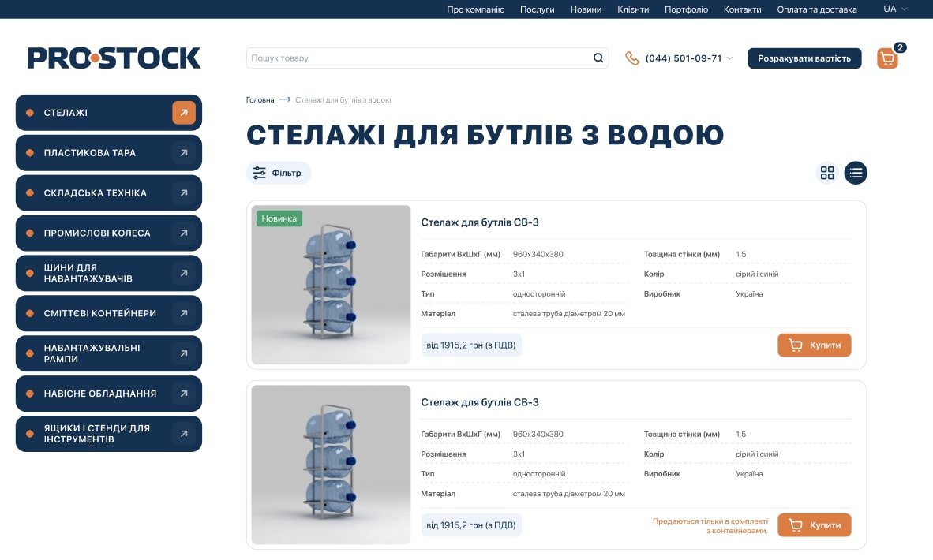Click the arrow icon beside Стелажі
The image size is (933, 560).
coord(184,113)
